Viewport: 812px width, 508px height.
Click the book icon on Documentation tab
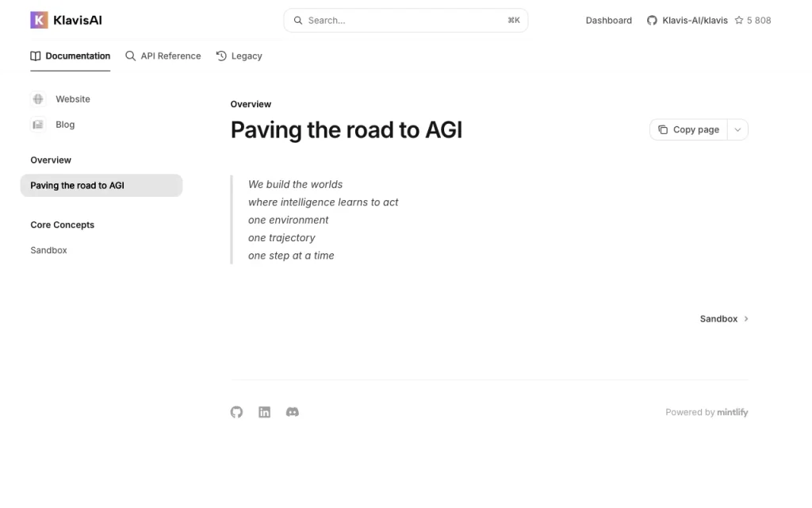pos(35,56)
